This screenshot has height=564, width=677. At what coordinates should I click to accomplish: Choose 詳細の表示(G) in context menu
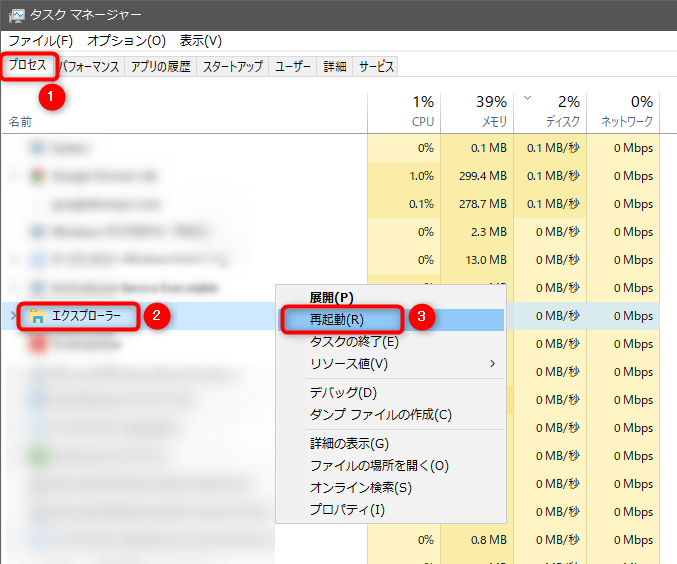click(x=391, y=444)
